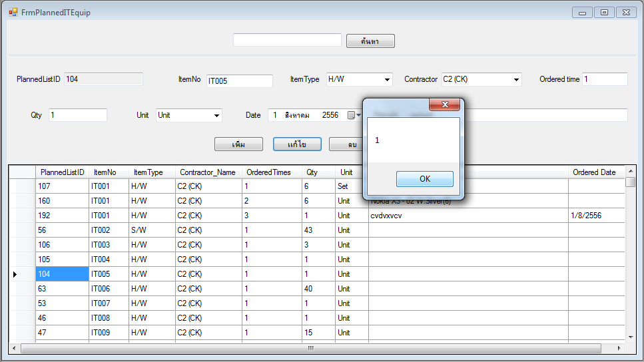Click the grid's horizontal scroll right arrow
This screenshot has height=362, width=644.
[x=619, y=348]
